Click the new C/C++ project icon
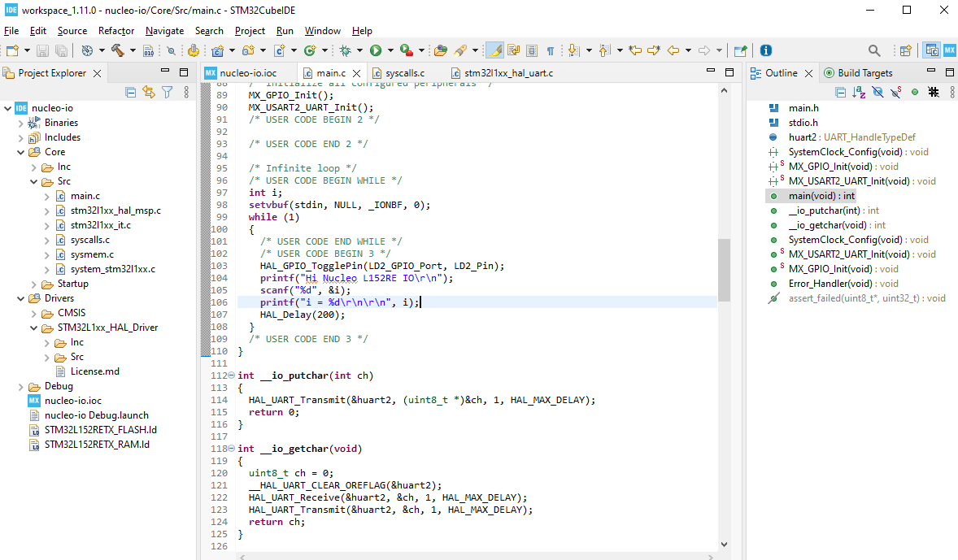The width and height of the screenshot is (958, 560). [217, 50]
